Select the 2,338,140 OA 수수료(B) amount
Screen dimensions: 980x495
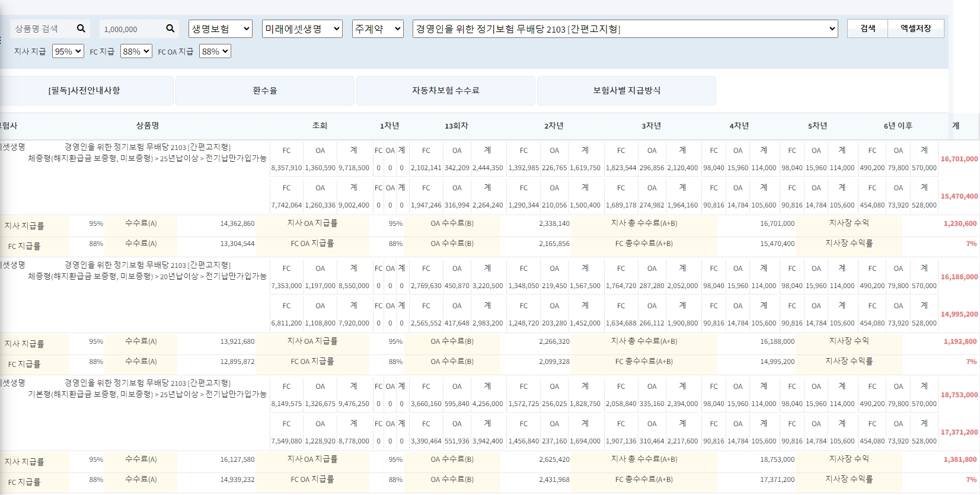pos(554,223)
